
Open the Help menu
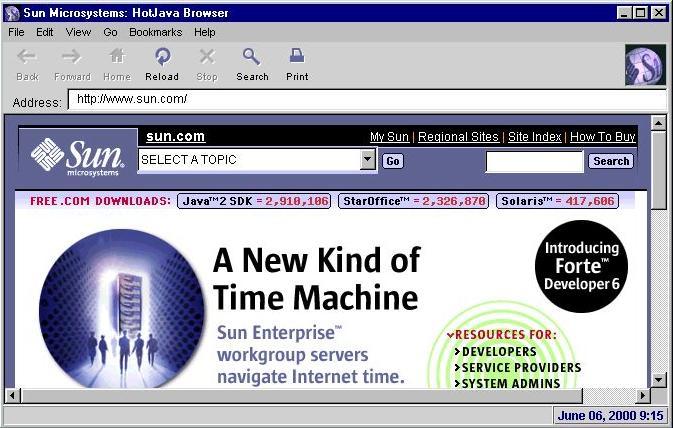tap(204, 32)
